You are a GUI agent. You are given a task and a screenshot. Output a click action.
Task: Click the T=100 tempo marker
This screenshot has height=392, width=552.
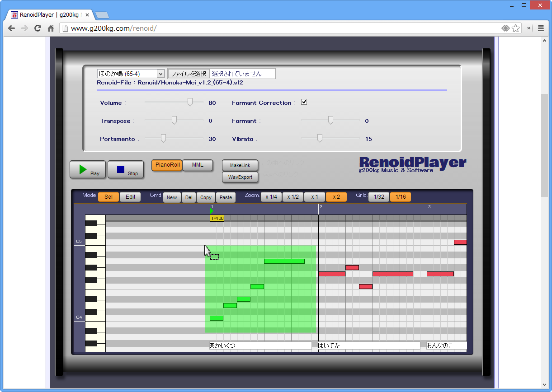pyautogui.click(x=217, y=219)
